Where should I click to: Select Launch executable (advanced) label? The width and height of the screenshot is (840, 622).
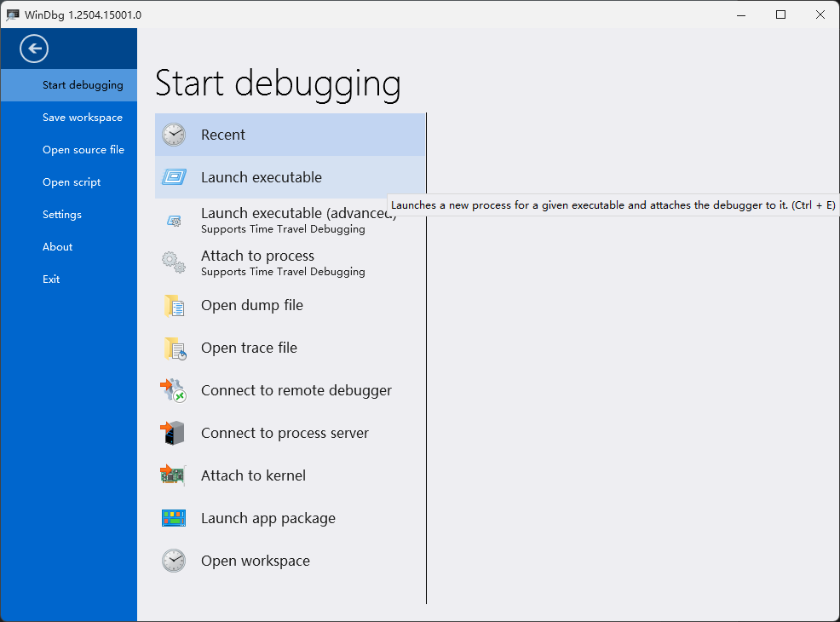click(299, 213)
